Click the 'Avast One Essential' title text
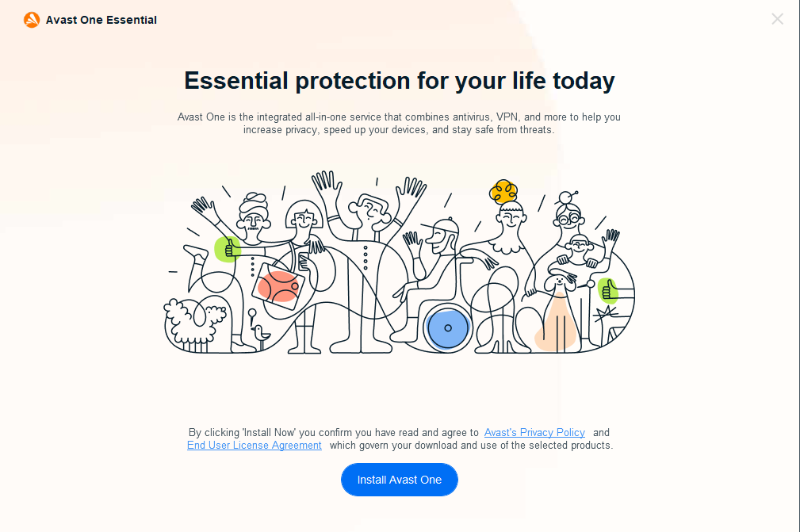The image size is (800, 532). click(x=101, y=20)
